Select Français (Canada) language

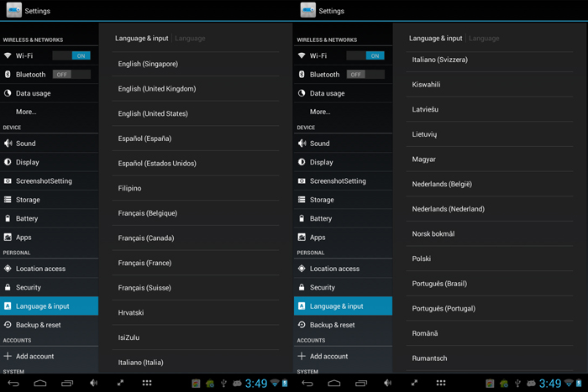tap(196, 238)
